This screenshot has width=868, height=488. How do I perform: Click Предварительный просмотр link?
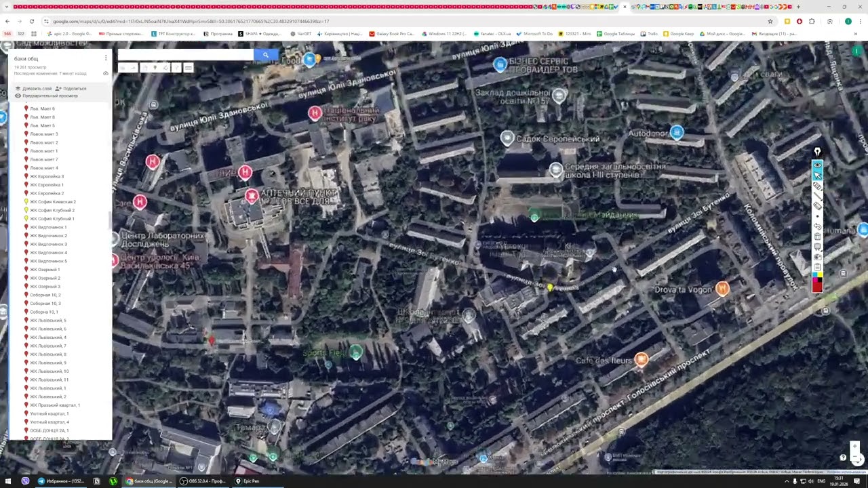(47, 96)
